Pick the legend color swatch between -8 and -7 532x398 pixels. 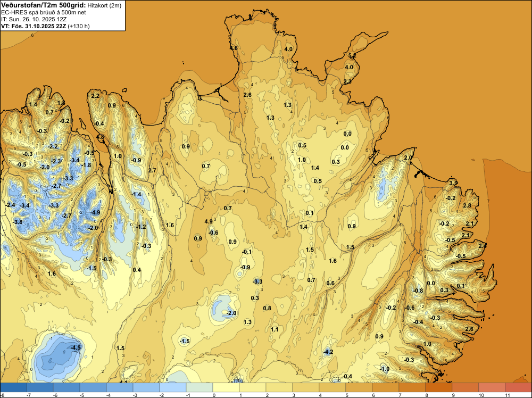click(13, 387)
